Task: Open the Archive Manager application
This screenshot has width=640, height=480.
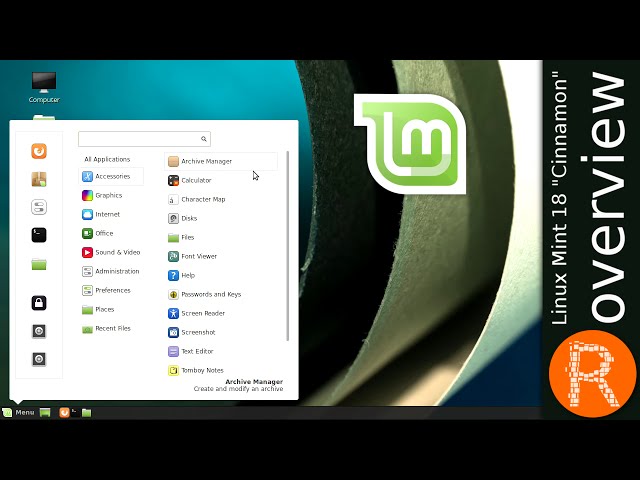Action: 221,161
